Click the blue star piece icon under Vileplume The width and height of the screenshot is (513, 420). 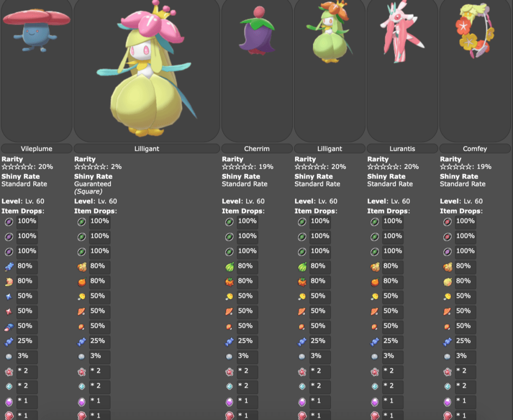pyautogui.click(x=9, y=297)
